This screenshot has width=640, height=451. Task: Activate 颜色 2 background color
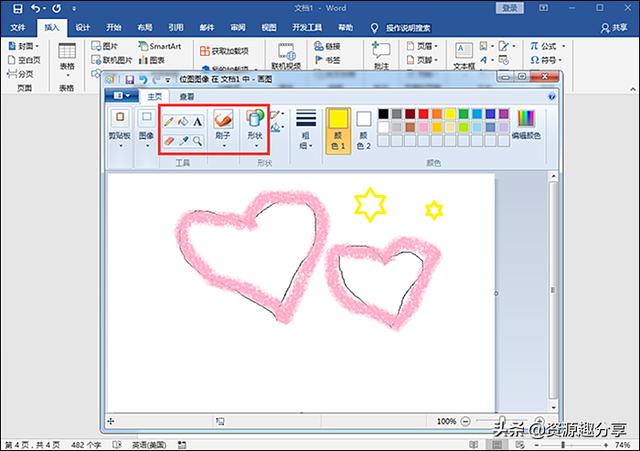coord(364,126)
